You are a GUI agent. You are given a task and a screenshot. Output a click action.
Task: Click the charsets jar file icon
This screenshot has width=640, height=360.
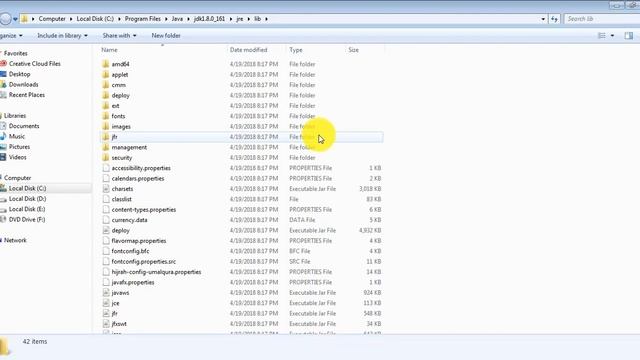point(106,189)
